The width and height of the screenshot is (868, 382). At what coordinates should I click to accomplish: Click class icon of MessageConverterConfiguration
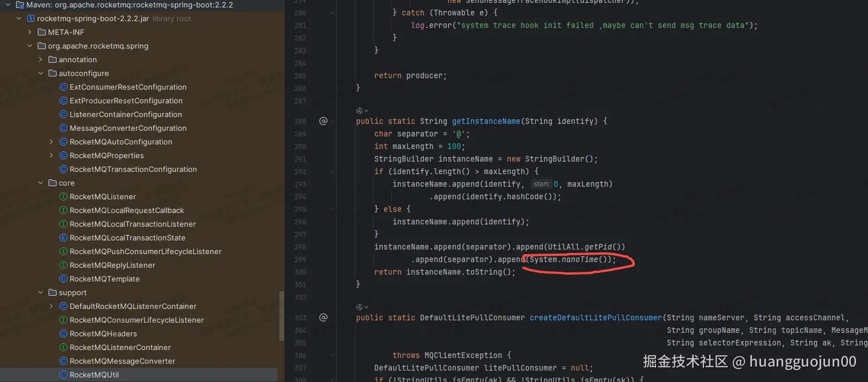coord(63,128)
